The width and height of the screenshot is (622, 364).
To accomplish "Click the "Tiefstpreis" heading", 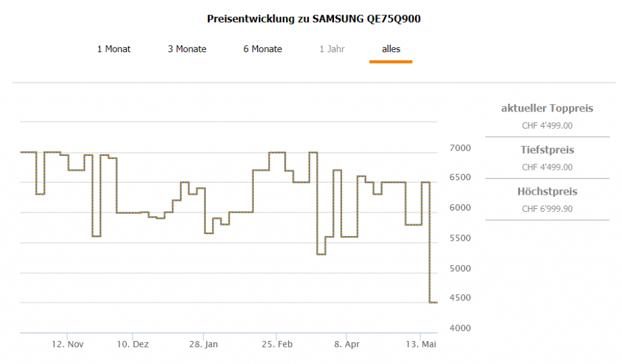I will pos(547,150).
